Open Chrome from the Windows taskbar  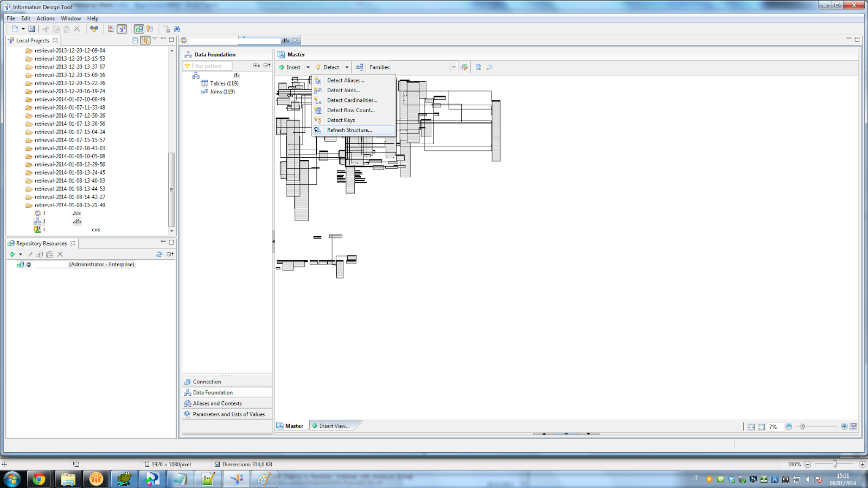point(39,479)
